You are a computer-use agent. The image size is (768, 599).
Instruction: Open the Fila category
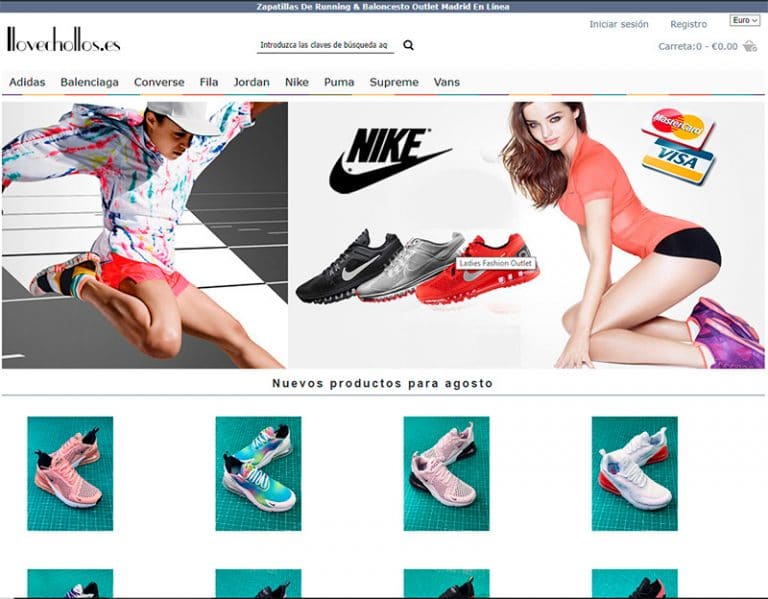pos(209,82)
